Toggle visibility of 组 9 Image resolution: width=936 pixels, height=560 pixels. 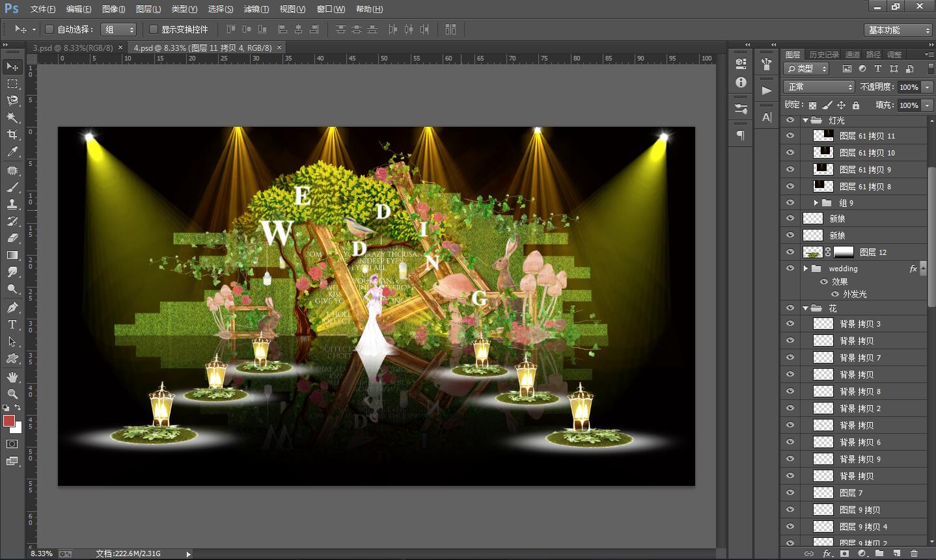790,203
